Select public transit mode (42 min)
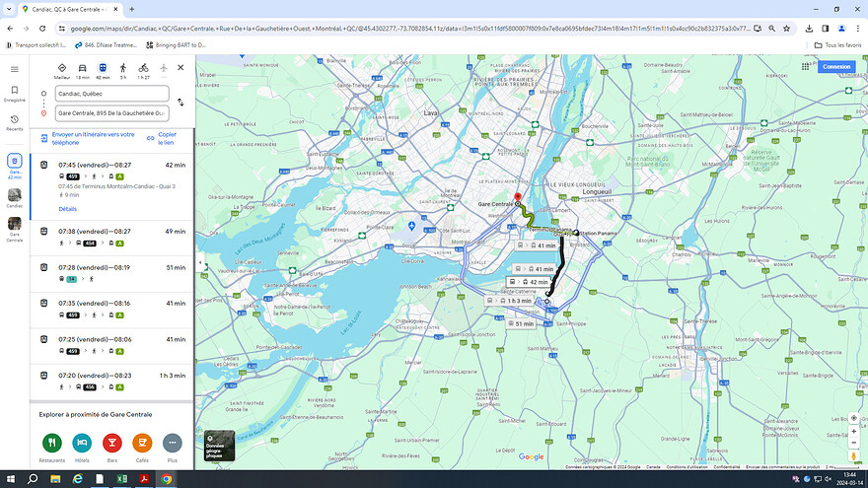 pyautogui.click(x=103, y=70)
